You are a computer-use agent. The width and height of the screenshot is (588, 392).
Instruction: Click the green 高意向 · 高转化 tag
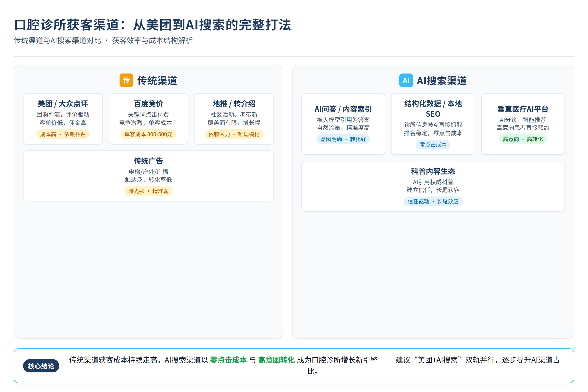coord(523,139)
